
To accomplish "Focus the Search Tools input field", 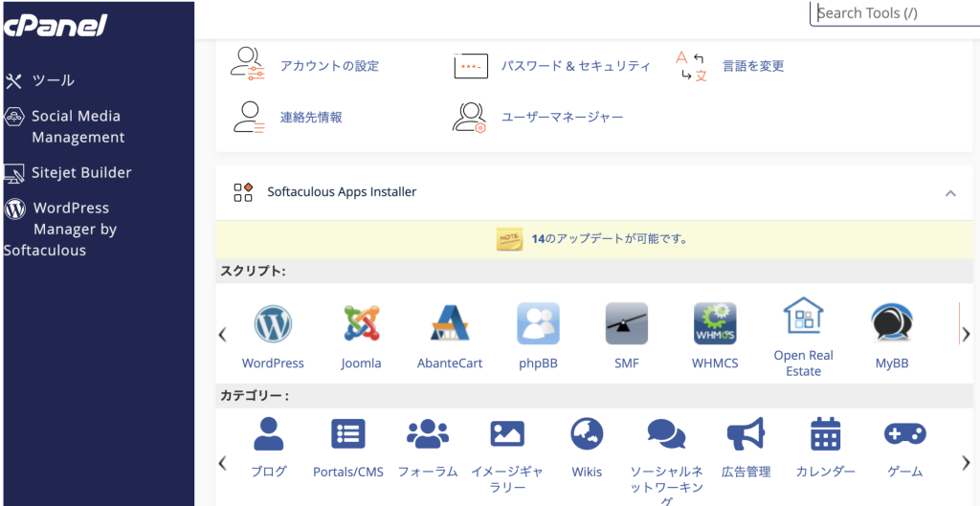I will click(x=895, y=13).
